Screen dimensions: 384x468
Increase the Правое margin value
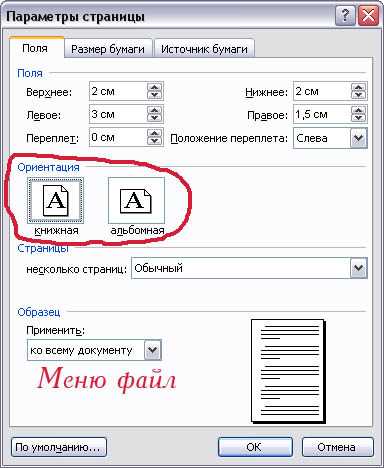pos(358,110)
